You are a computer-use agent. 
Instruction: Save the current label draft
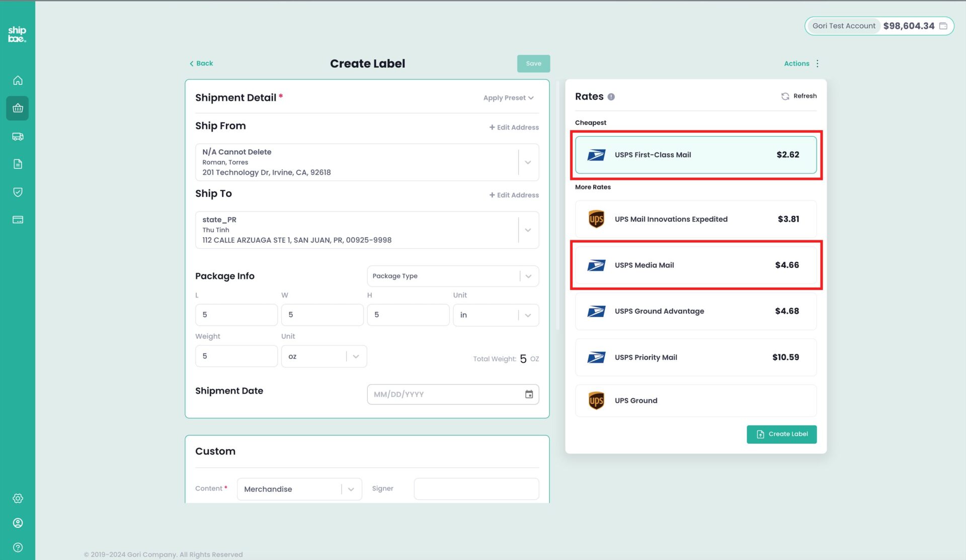click(x=534, y=63)
